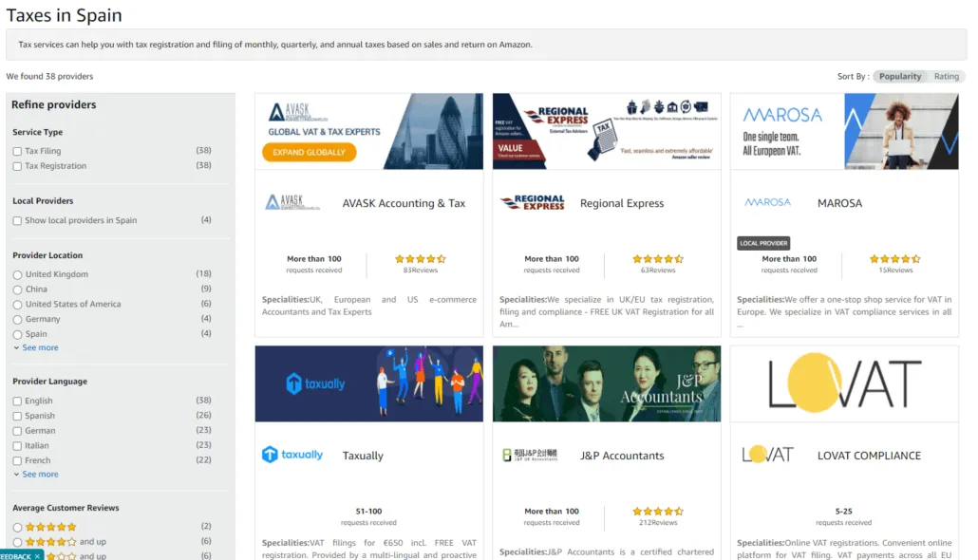Open J&P Accountants 212 Reviews link
The width and height of the screenshot is (978, 560).
click(658, 523)
